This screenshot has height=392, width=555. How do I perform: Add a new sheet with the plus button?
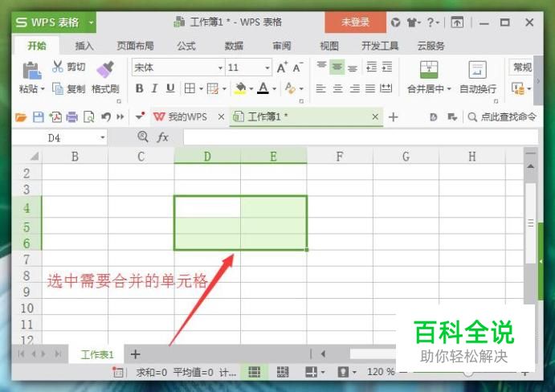[135, 354]
